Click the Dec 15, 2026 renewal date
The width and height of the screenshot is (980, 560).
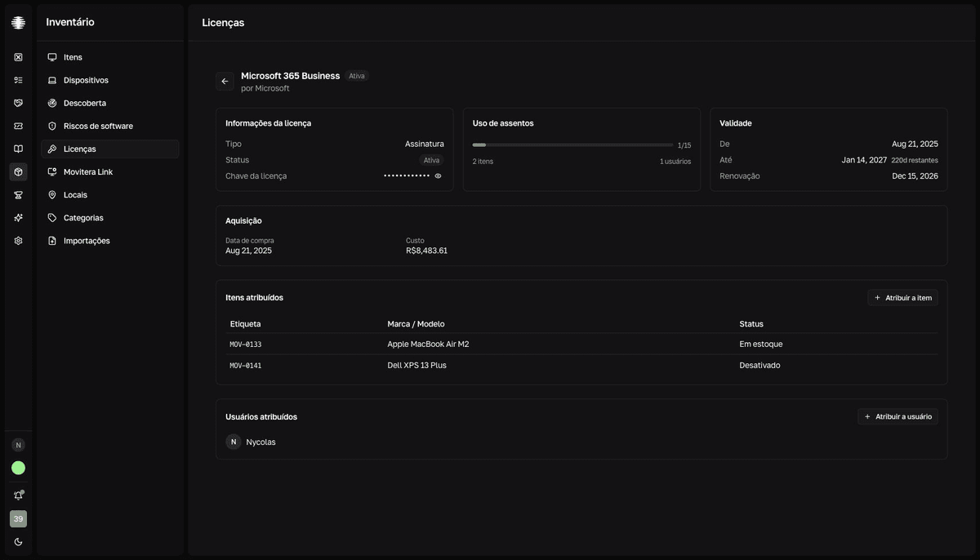[915, 176]
